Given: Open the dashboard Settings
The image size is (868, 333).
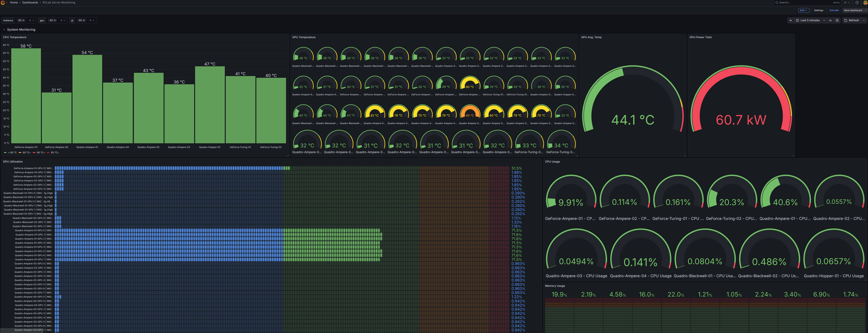Looking at the screenshot, I should pyautogui.click(x=818, y=10).
